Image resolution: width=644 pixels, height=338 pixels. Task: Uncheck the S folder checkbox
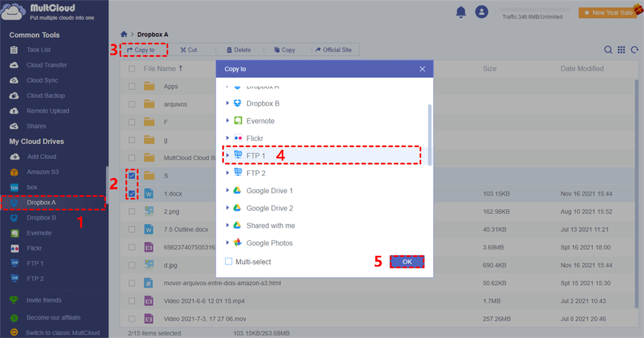132,176
